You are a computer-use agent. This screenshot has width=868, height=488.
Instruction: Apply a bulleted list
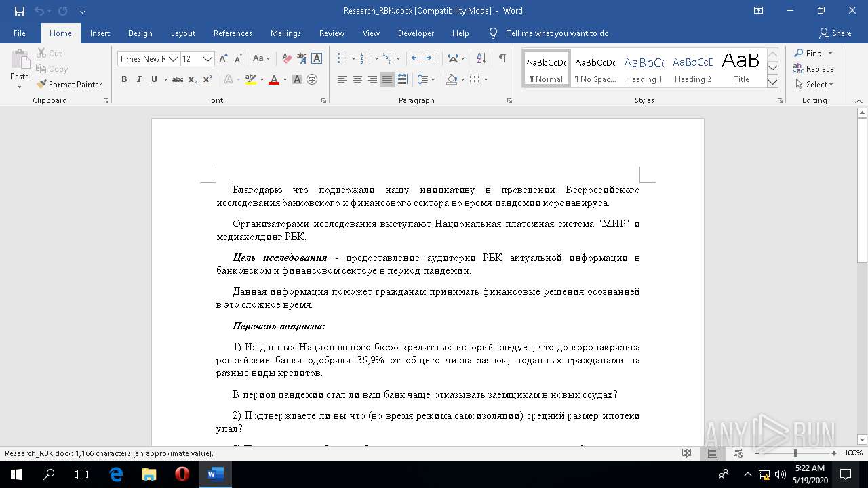tap(342, 58)
